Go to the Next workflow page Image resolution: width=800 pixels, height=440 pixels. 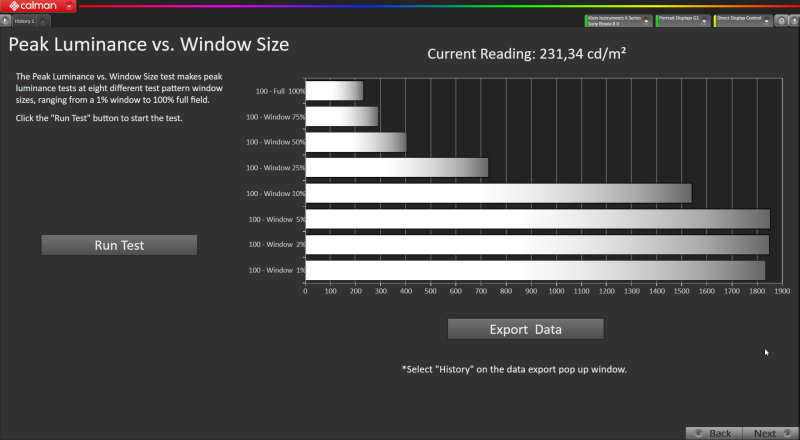(x=770, y=433)
